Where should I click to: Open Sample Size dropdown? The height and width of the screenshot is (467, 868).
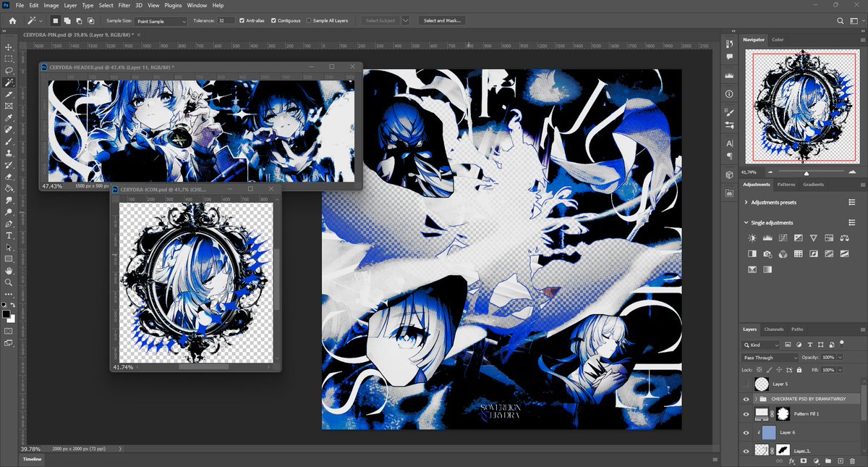point(161,21)
